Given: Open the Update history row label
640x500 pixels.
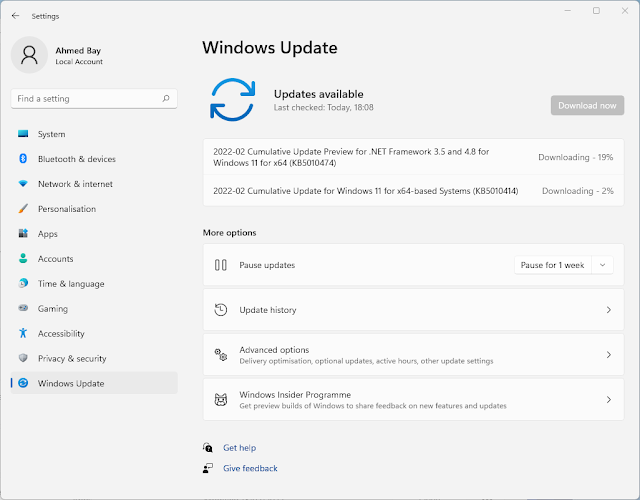Looking at the screenshot, I should [x=268, y=310].
